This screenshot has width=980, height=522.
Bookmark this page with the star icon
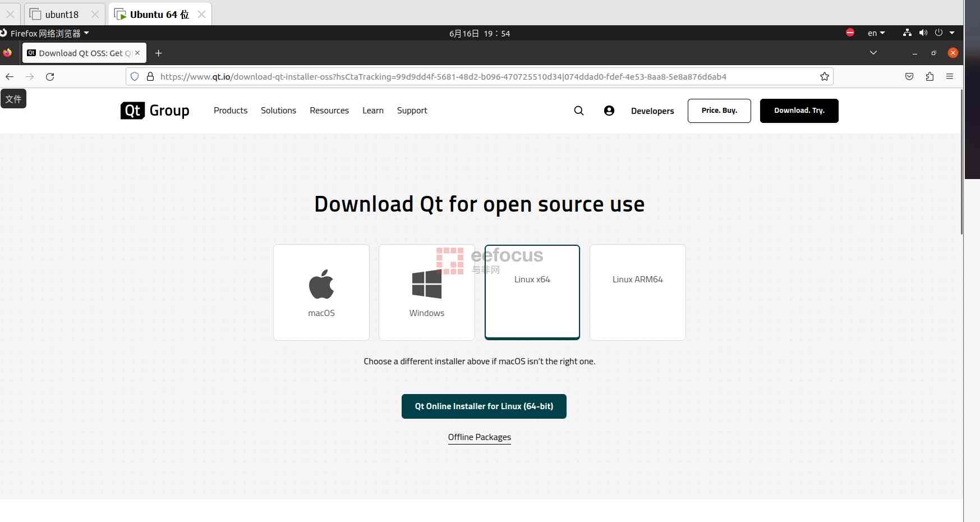(824, 76)
